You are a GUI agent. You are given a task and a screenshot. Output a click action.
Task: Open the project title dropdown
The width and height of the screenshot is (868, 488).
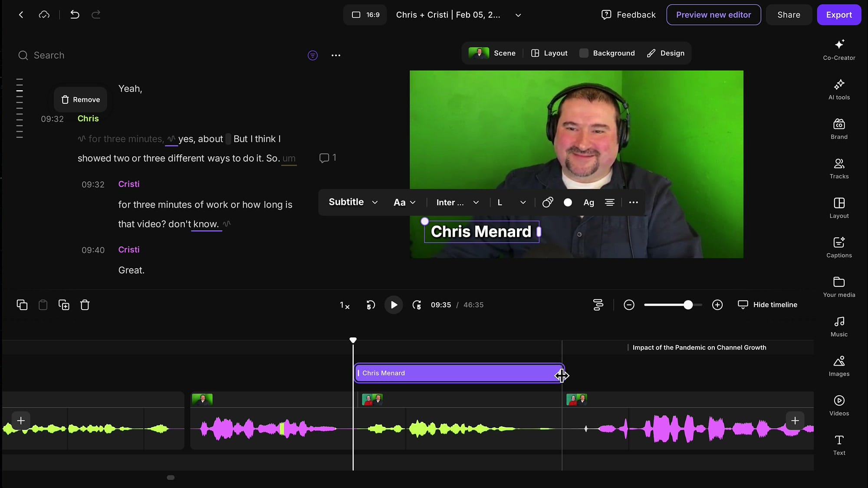click(518, 15)
